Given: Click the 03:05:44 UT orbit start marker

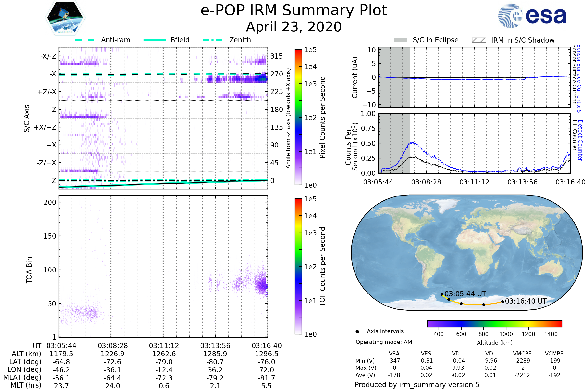Looking at the screenshot, I should (x=442, y=294).
